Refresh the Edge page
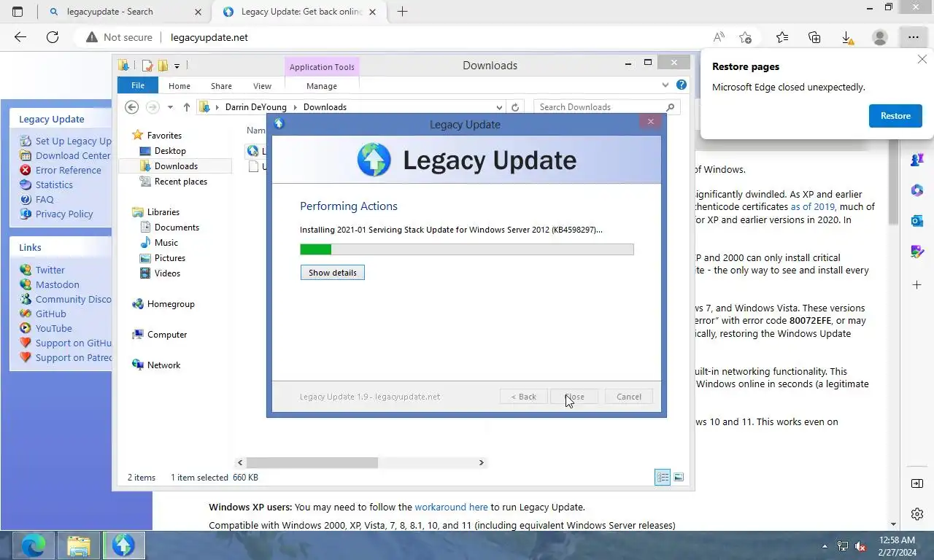934x560 pixels. pyautogui.click(x=52, y=37)
